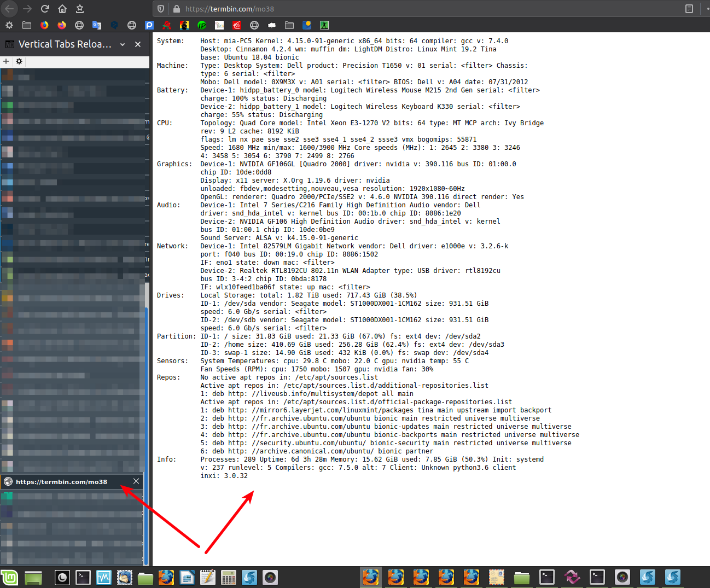
Task: Click the green show-desktop panel icon
Action: pyautogui.click(x=33, y=578)
